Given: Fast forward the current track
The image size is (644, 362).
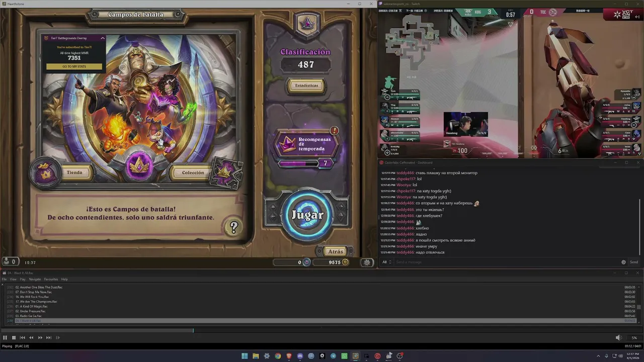Looking at the screenshot, I should pos(40,338).
